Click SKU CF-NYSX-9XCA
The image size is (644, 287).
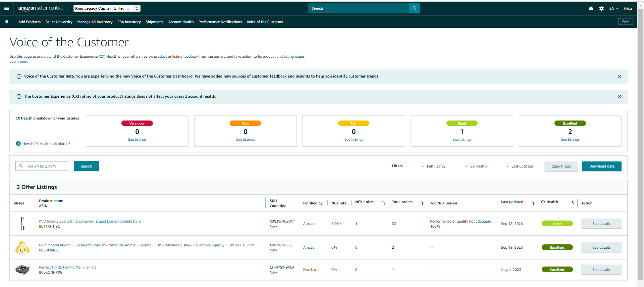coord(282,267)
